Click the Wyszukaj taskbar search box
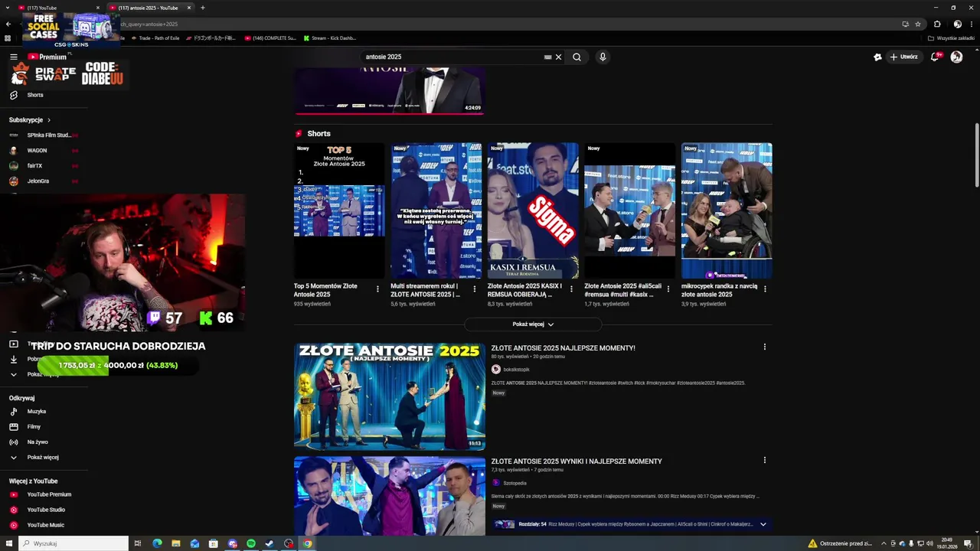The image size is (980, 551). pyautogui.click(x=73, y=543)
